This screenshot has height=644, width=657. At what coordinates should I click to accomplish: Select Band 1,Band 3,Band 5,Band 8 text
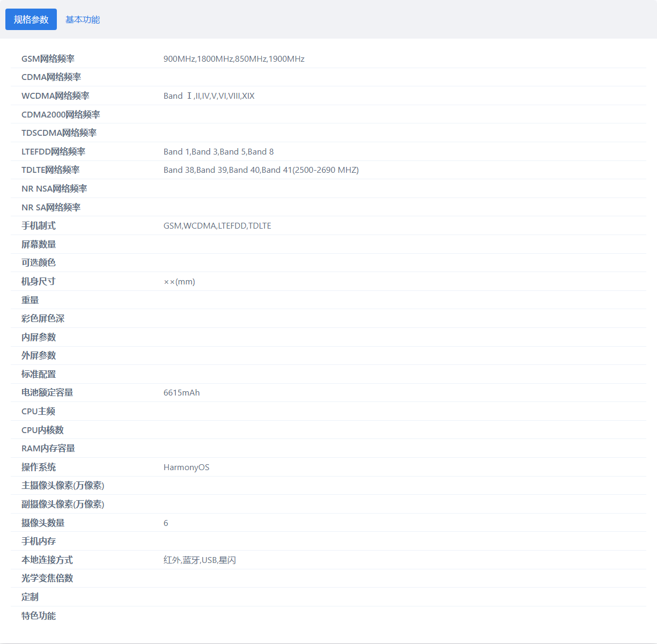(219, 151)
